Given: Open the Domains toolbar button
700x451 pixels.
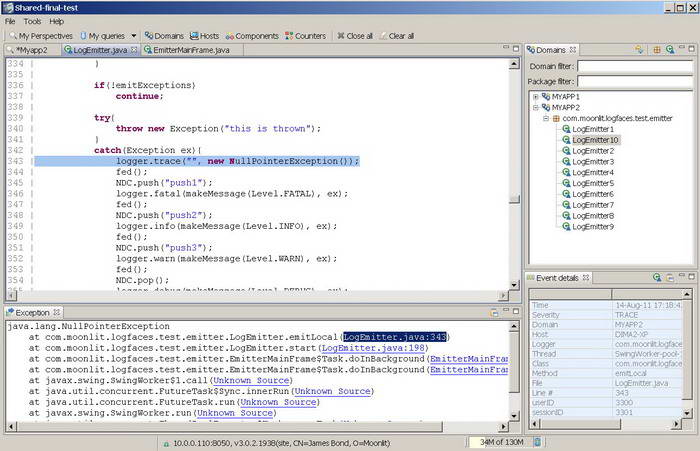Looking at the screenshot, I should pyautogui.click(x=166, y=35).
